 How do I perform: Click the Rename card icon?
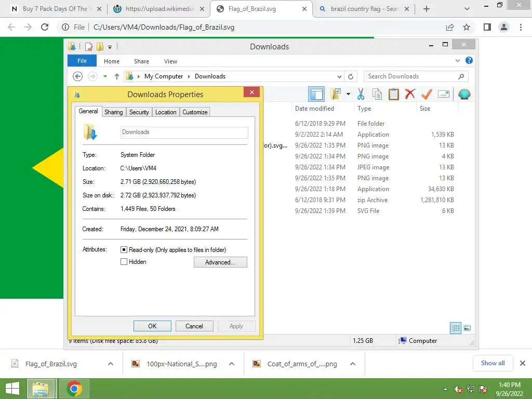[444, 94]
